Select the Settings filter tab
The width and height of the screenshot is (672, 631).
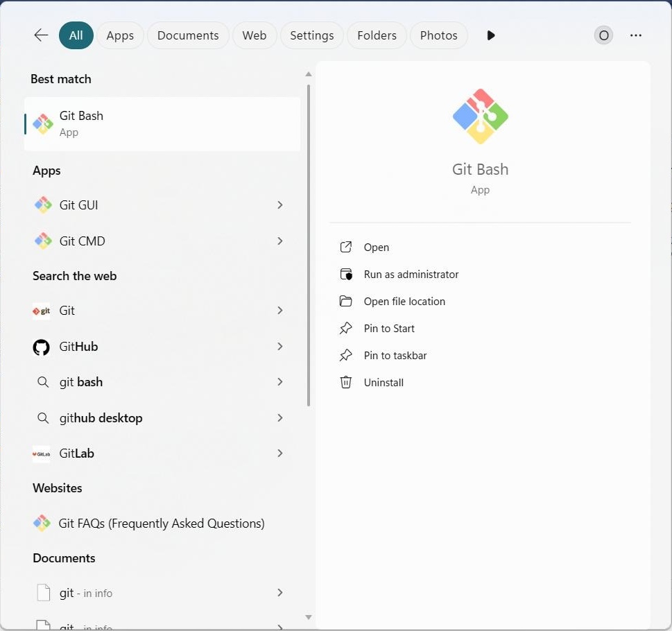point(311,35)
